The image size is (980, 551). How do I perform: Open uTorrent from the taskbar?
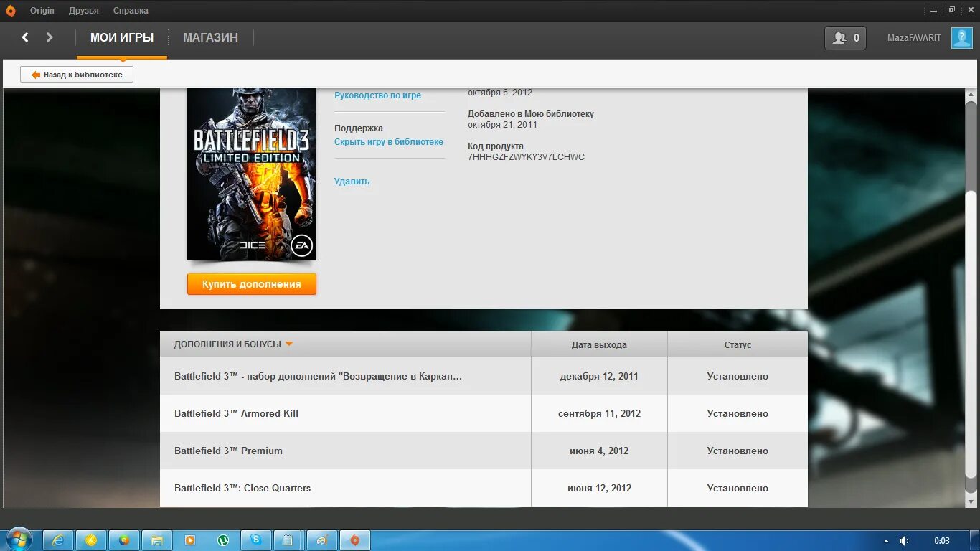click(223, 540)
